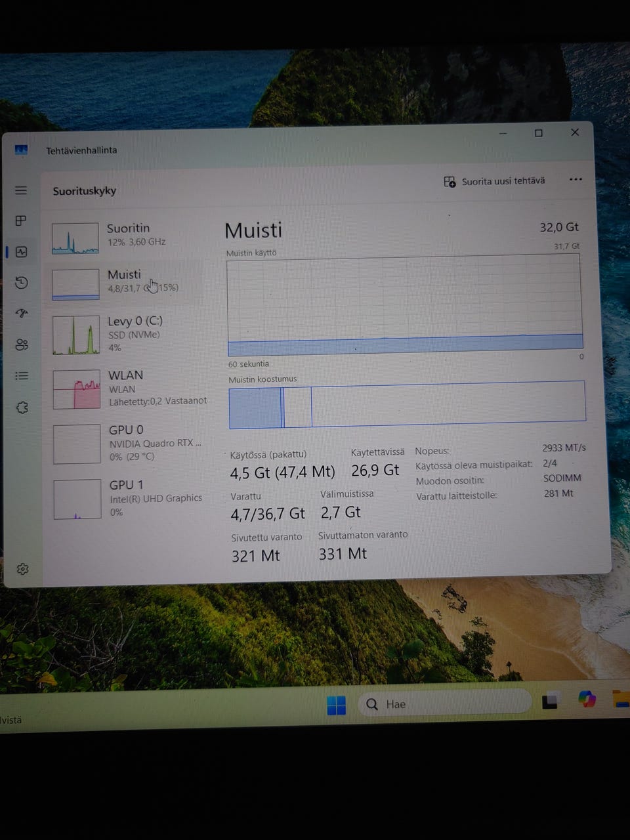Open the Startup apps icon in sidebar
The image size is (630, 840).
point(22,314)
